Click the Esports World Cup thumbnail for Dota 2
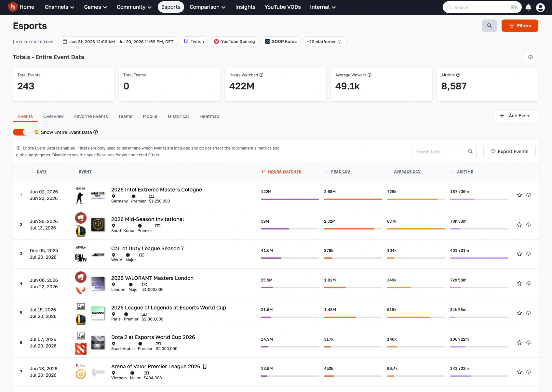552x392 pixels. tap(98, 343)
